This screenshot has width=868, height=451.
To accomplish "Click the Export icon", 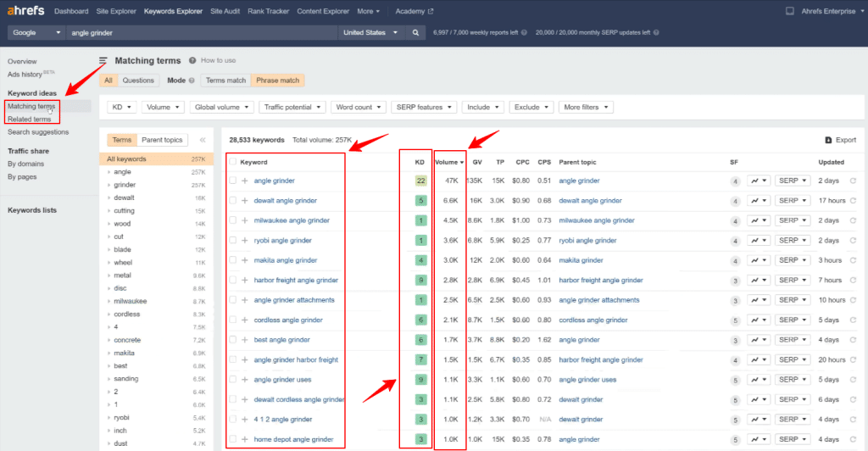I will click(828, 140).
